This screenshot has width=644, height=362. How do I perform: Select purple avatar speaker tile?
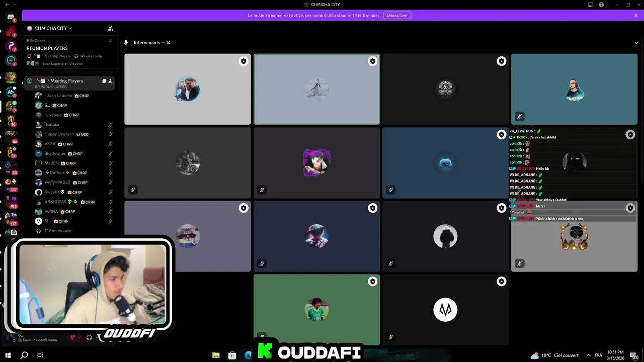316,162
